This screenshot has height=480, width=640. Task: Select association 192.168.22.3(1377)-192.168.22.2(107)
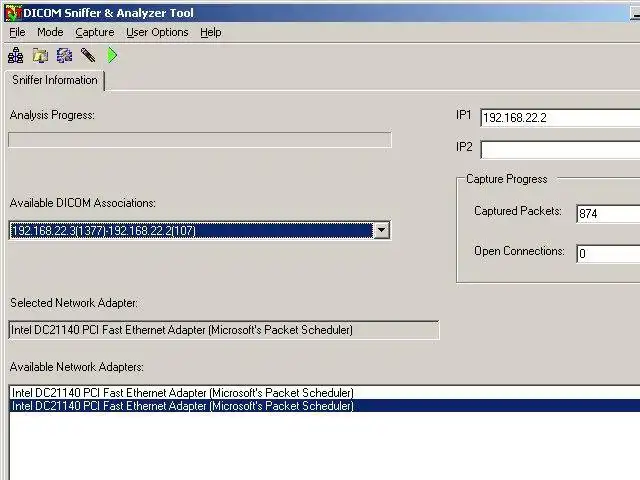(x=191, y=231)
